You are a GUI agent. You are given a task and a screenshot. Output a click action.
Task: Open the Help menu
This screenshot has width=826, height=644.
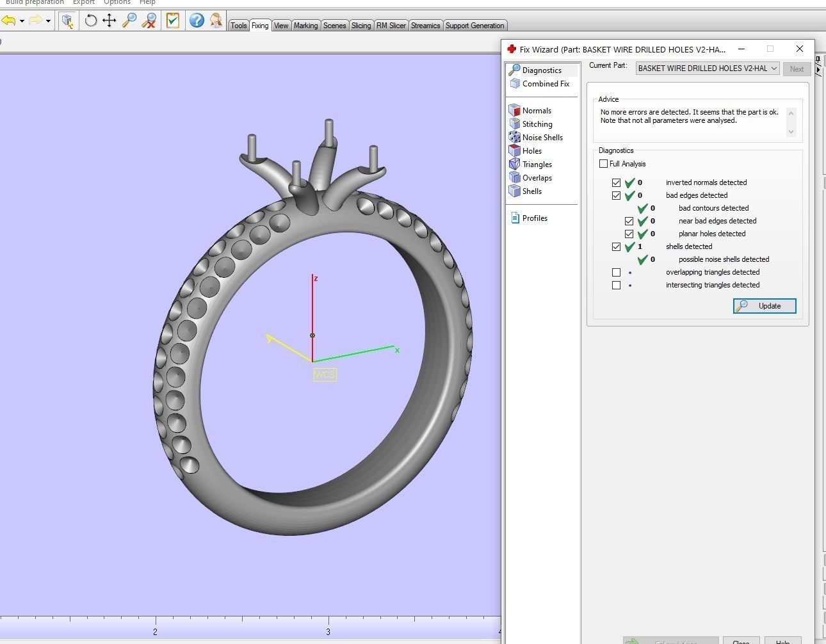pyautogui.click(x=147, y=3)
